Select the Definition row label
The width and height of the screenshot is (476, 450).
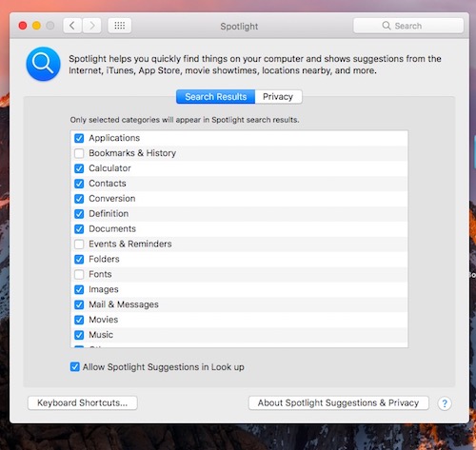click(x=109, y=214)
